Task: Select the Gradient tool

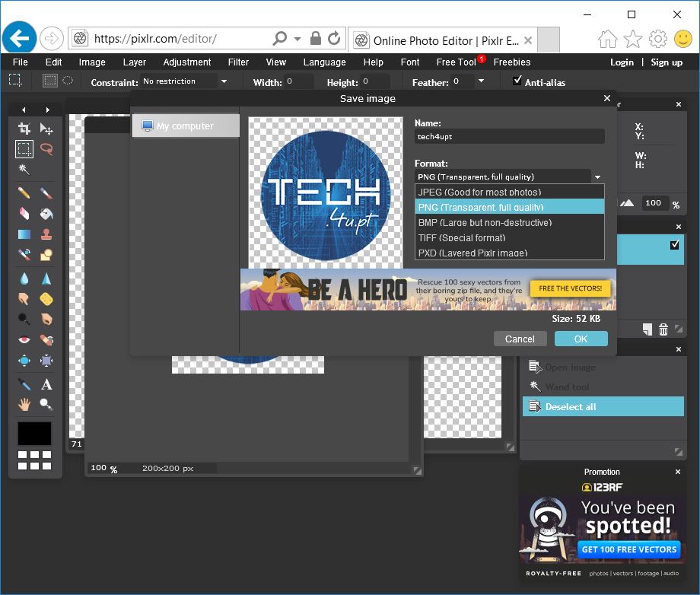Action: coord(24,234)
